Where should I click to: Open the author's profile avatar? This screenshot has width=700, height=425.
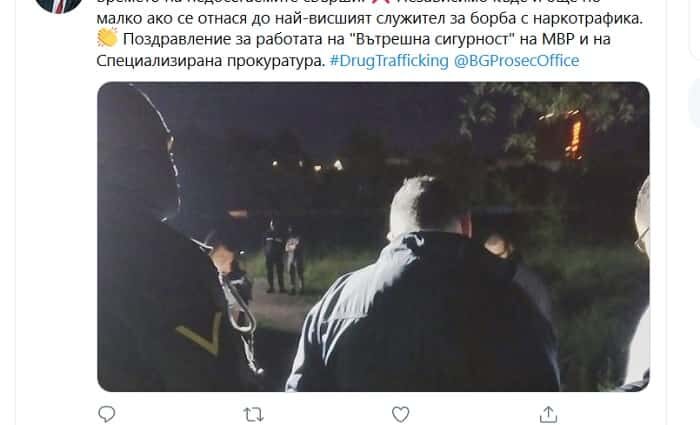(x=58, y=5)
